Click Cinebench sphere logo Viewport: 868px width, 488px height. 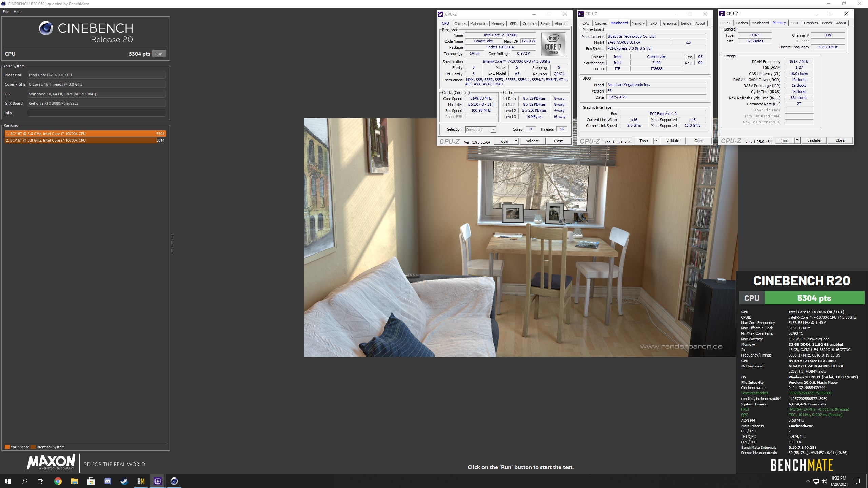click(46, 28)
